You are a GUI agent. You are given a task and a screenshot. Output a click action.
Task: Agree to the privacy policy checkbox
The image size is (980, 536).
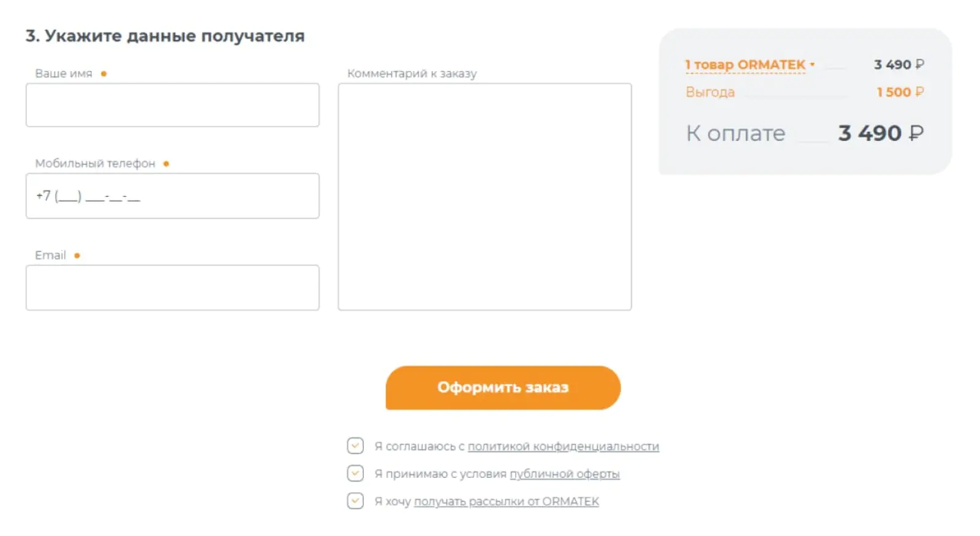[355, 445]
